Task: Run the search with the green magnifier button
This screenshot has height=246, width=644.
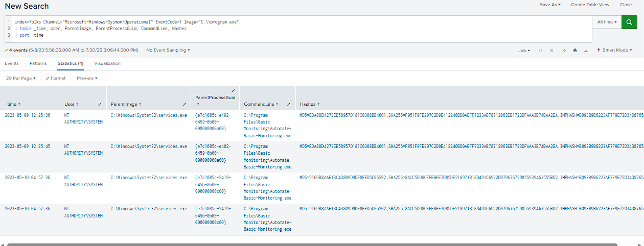Action: click(x=629, y=22)
